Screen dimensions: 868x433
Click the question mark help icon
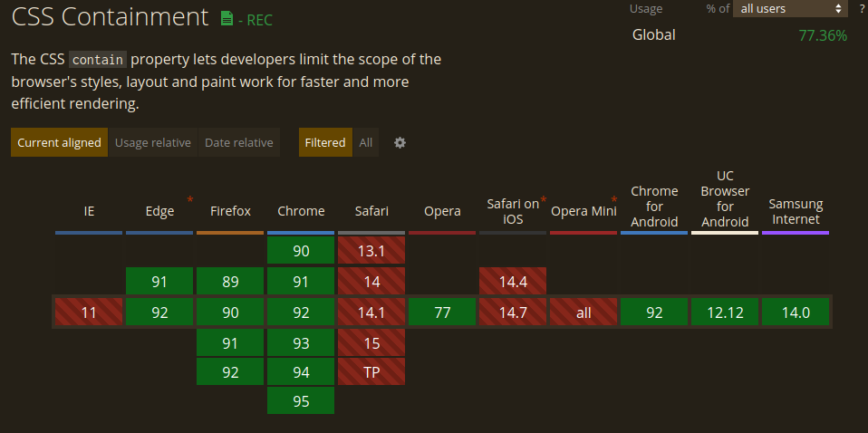tap(861, 9)
